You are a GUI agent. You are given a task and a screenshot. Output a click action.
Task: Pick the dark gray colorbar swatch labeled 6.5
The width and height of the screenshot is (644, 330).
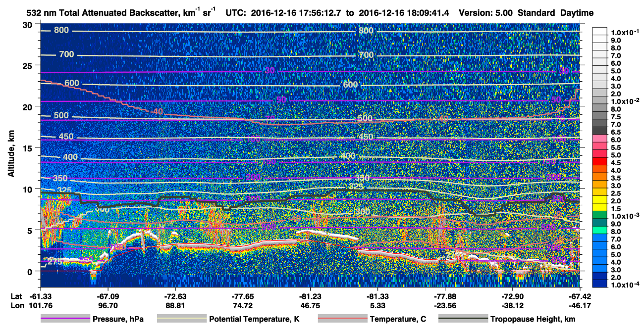[x=600, y=132]
